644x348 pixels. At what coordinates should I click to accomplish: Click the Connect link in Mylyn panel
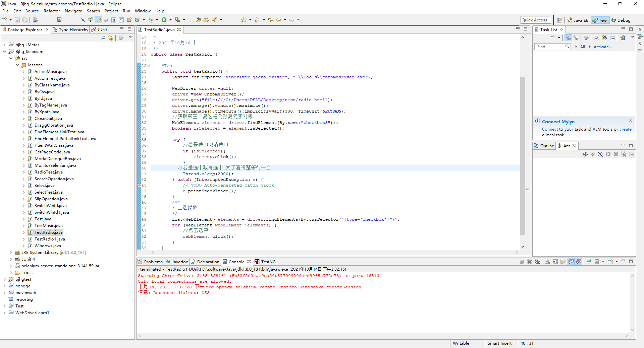click(x=550, y=129)
